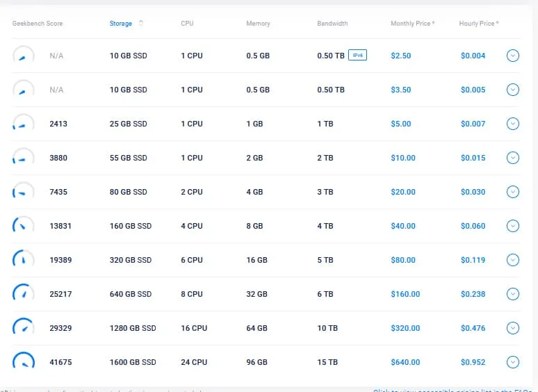Screen dimensions: 538x392
Task: Expand the $20.00 monthly plan row
Action: point(512,192)
